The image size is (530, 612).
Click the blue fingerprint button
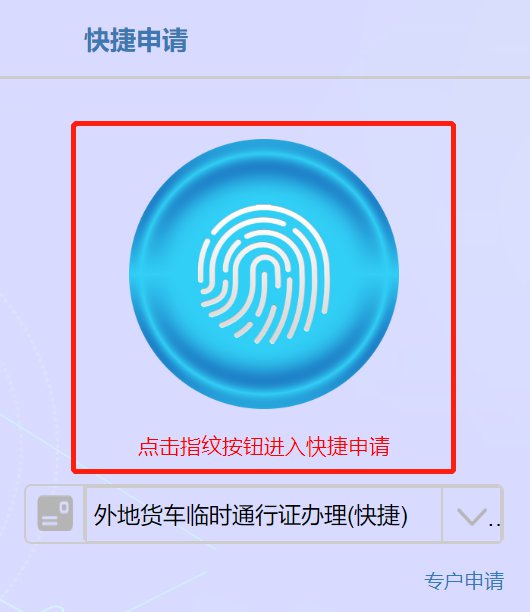[x=264, y=274]
